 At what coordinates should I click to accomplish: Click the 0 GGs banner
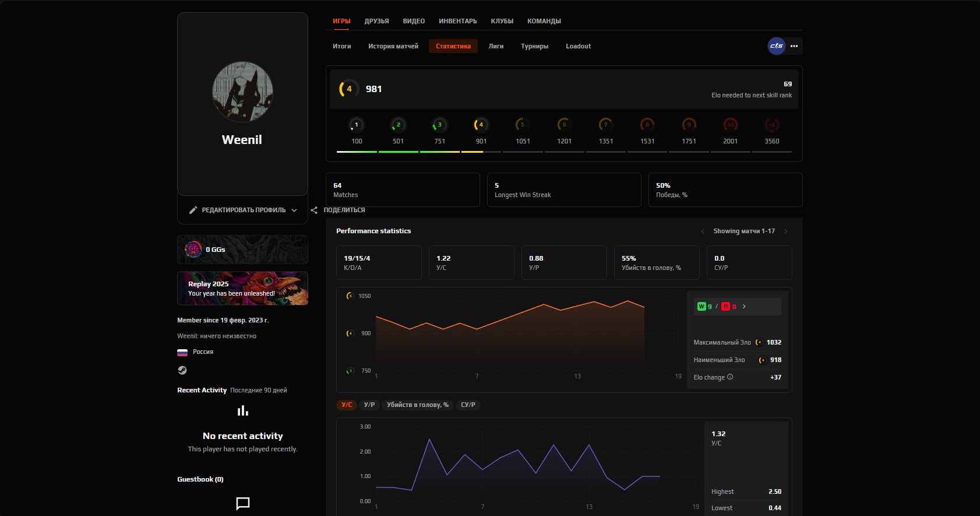coord(242,250)
